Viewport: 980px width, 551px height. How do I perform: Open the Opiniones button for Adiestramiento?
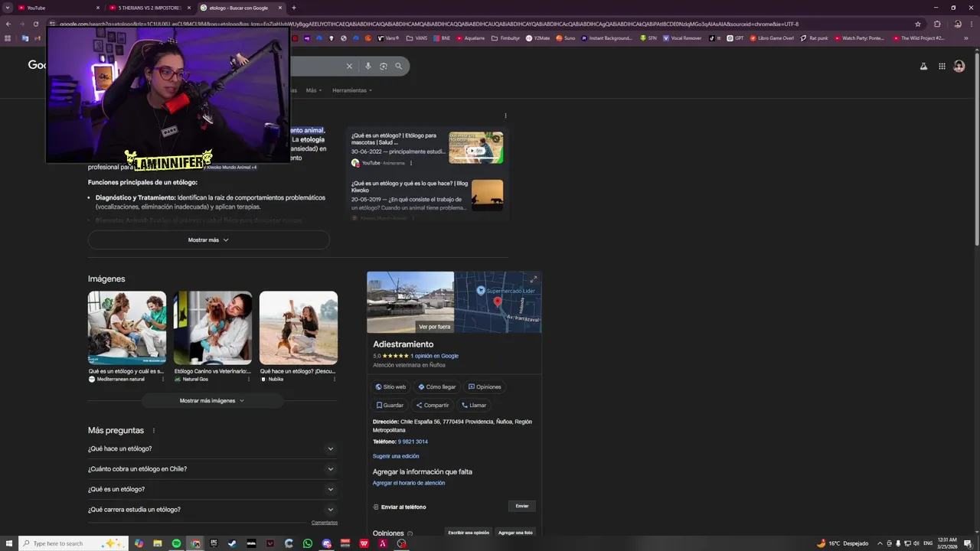[x=485, y=387]
